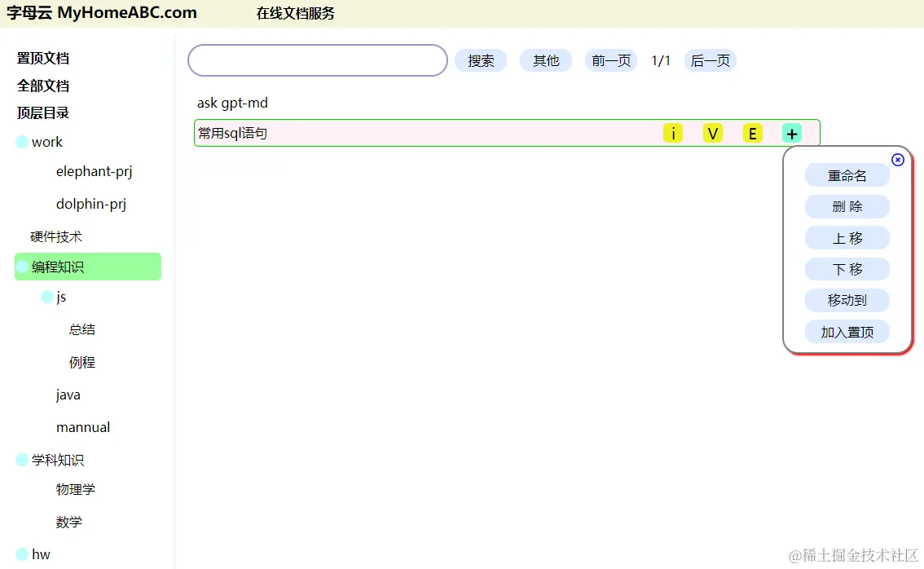Click the "i" info icon on 常用sql语句 row
The image size is (924, 569).
(673, 132)
